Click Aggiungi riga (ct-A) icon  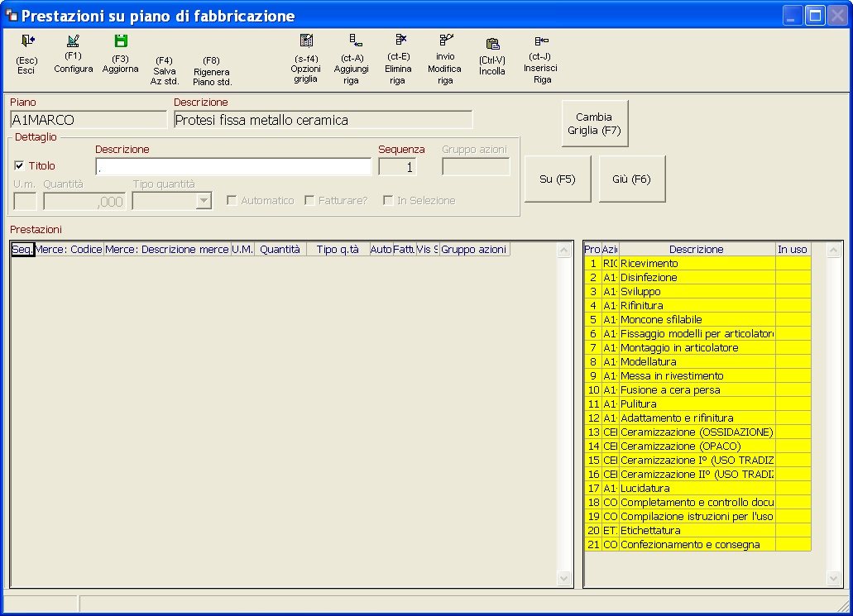(x=355, y=41)
